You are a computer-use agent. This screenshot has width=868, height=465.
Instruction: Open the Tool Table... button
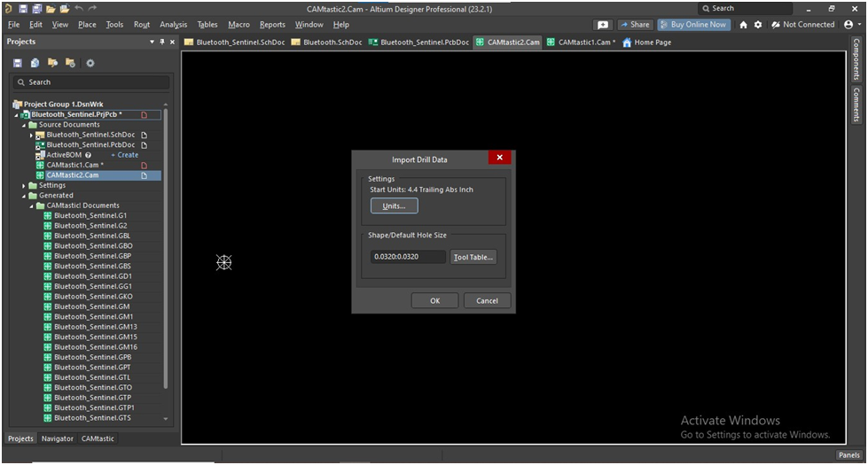pyautogui.click(x=473, y=257)
